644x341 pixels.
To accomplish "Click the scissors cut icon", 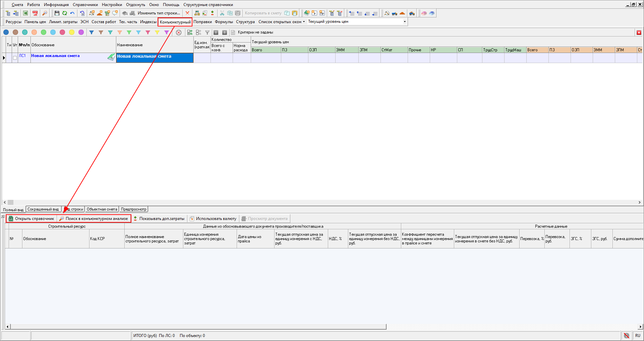I will [222, 13].
